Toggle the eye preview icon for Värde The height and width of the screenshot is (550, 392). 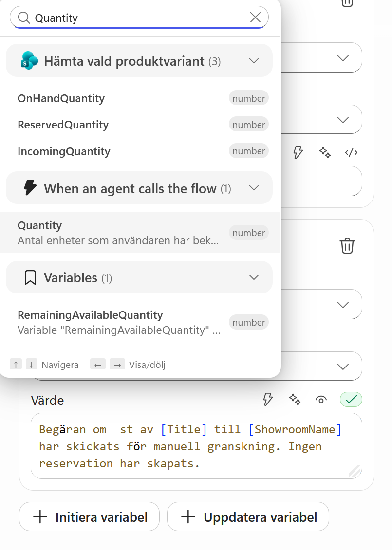(321, 399)
